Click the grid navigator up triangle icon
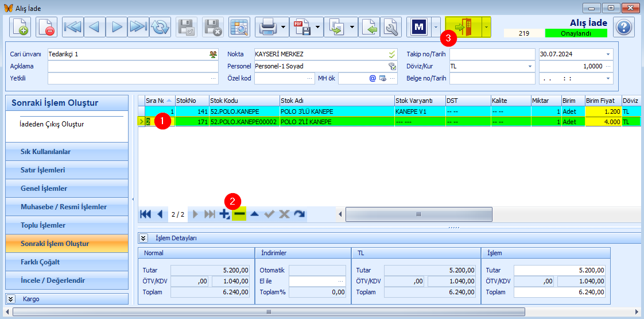Screen dimensions: 644x319 254,214
